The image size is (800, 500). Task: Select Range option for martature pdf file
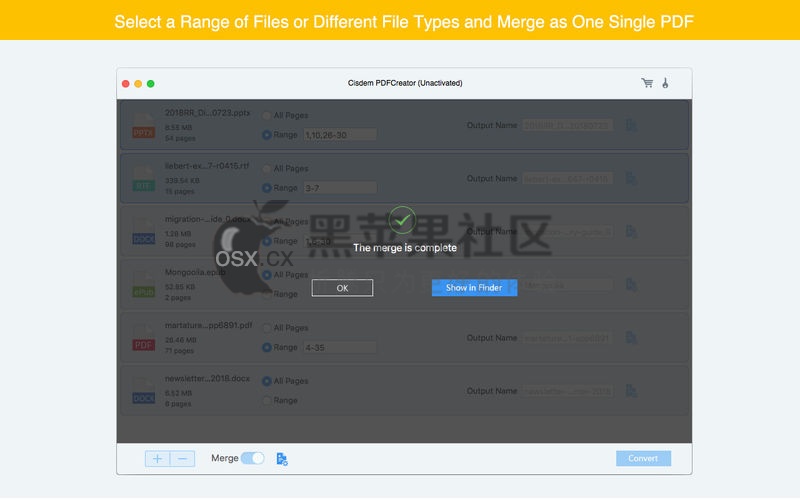[266, 347]
